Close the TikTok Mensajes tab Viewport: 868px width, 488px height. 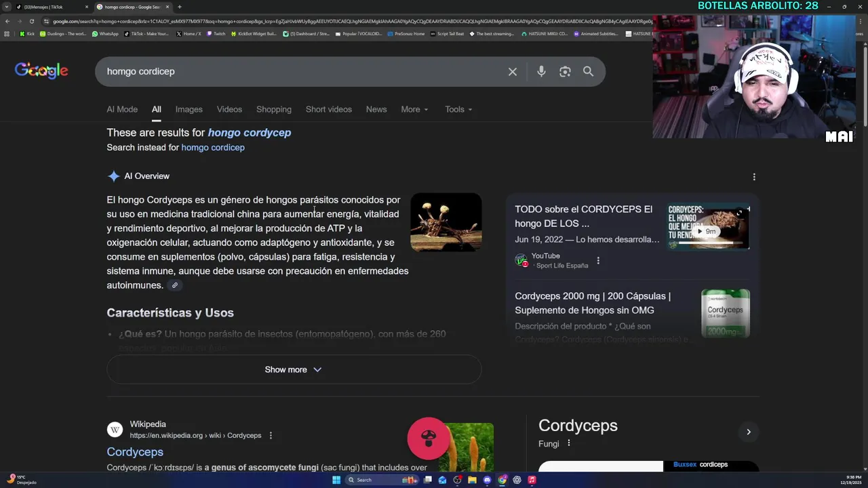tap(87, 7)
